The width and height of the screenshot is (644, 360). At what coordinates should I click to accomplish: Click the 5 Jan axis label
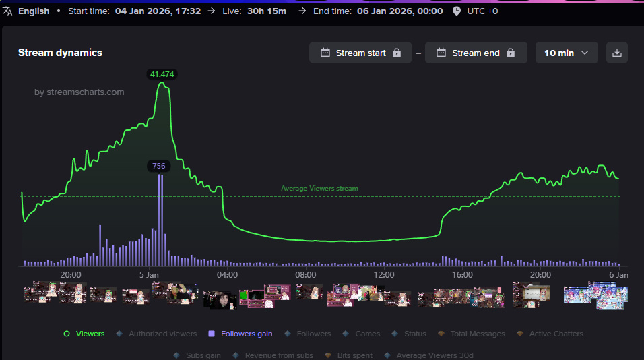pyautogui.click(x=149, y=275)
